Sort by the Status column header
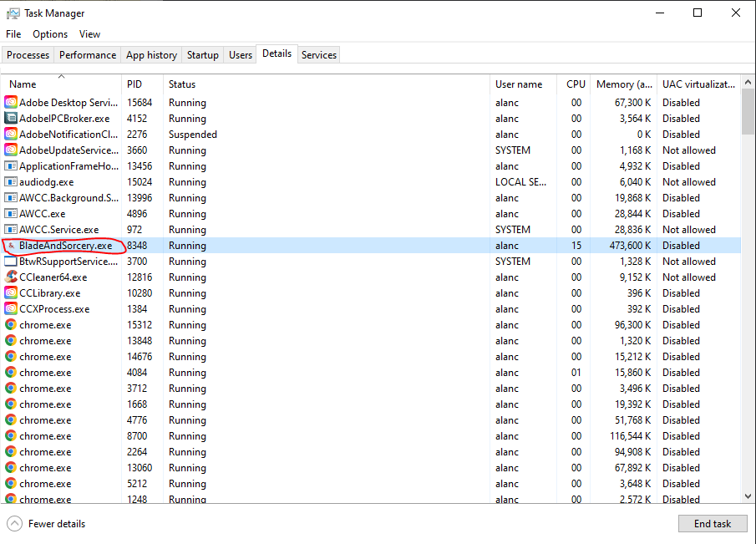The width and height of the screenshot is (756, 544). (327, 84)
